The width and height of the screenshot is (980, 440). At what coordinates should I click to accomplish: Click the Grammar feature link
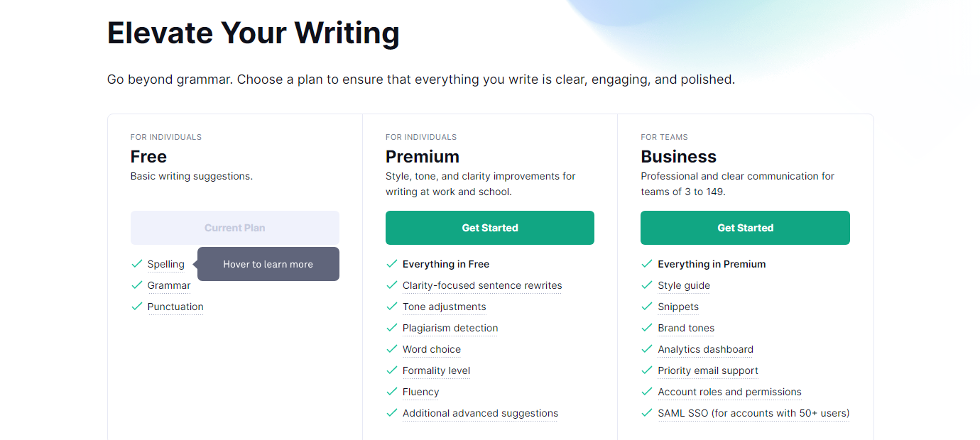[169, 285]
